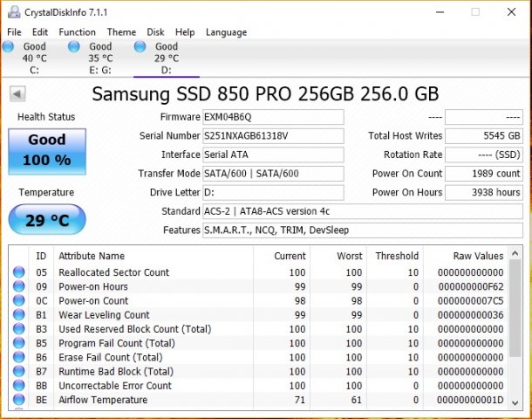Open the Language menu
Screen dimensions: 532x419
point(226,32)
